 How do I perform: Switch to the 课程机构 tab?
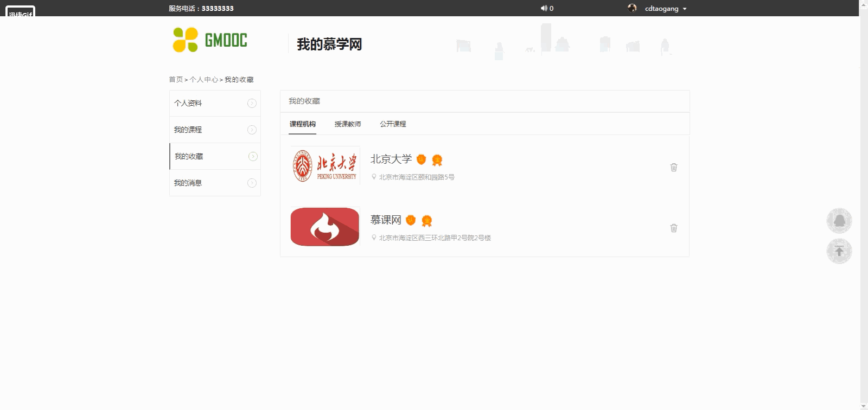302,124
